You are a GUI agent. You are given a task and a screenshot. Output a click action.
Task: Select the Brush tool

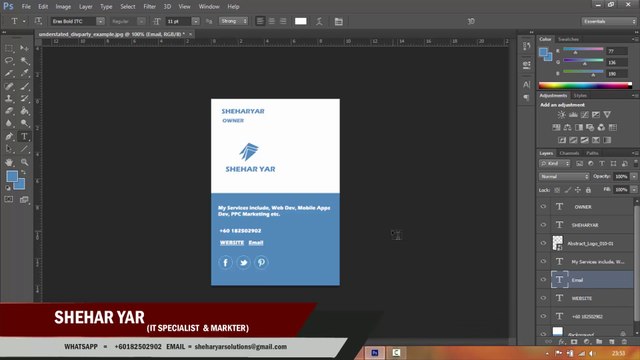tap(24, 86)
